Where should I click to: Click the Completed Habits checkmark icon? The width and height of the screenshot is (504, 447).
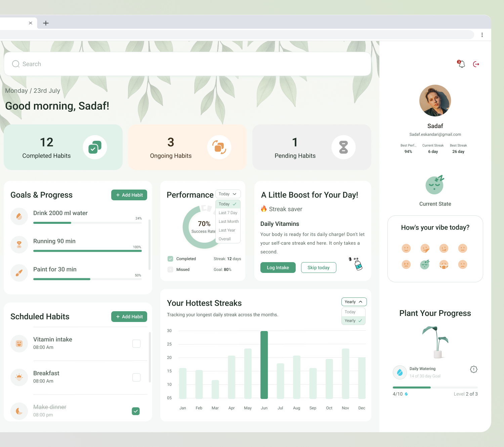[x=94, y=147]
